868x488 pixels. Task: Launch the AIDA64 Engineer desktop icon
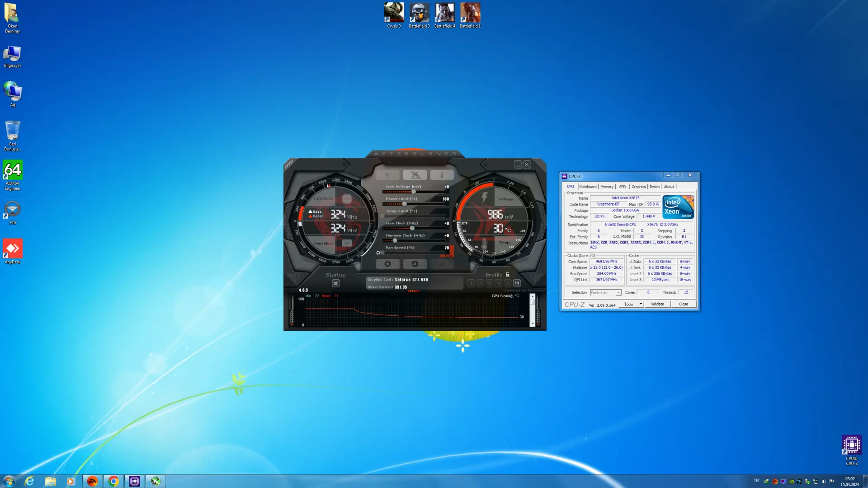coord(12,175)
